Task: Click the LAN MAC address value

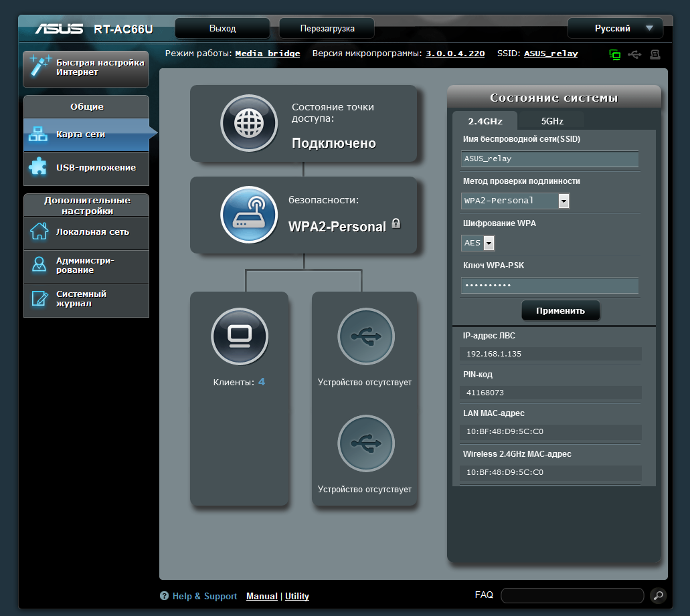Action: [505, 432]
